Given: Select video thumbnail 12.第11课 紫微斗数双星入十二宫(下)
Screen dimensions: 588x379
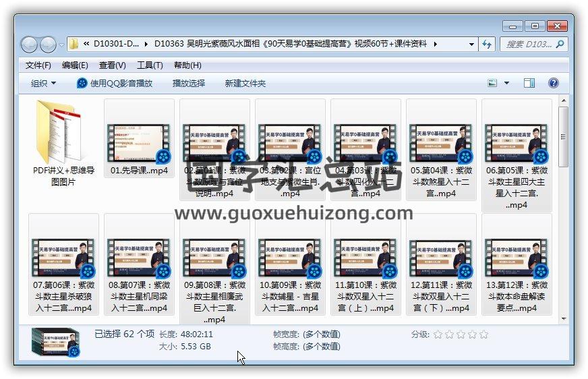Looking at the screenshot, I should point(441,258).
